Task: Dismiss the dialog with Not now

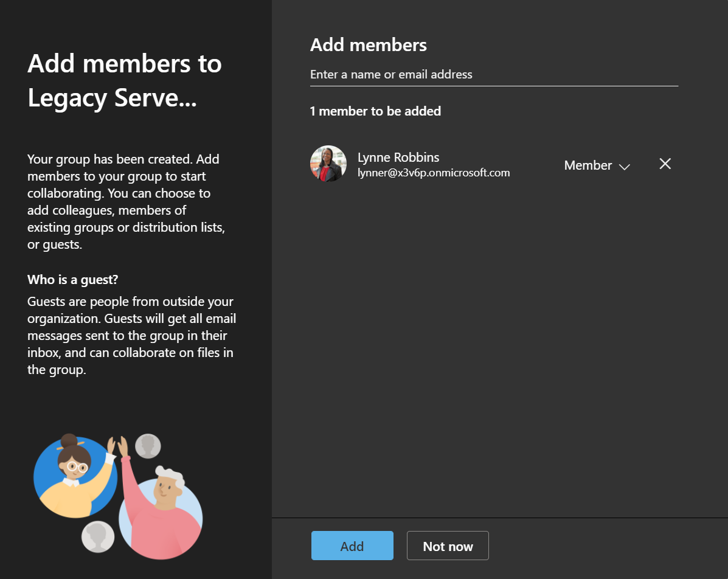Action: [448, 546]
